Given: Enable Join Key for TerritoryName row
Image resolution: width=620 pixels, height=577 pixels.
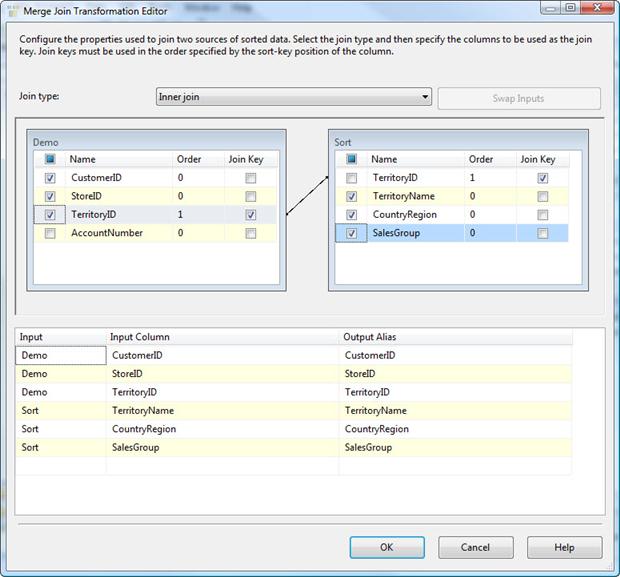Looking at the screenshot, I should tap(542, 196).
